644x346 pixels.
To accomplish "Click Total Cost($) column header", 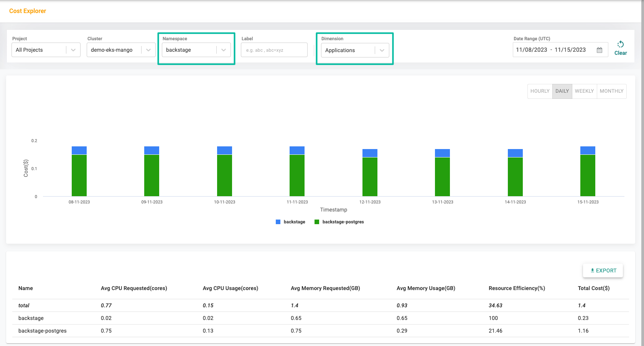I will [x=594, y=288].
